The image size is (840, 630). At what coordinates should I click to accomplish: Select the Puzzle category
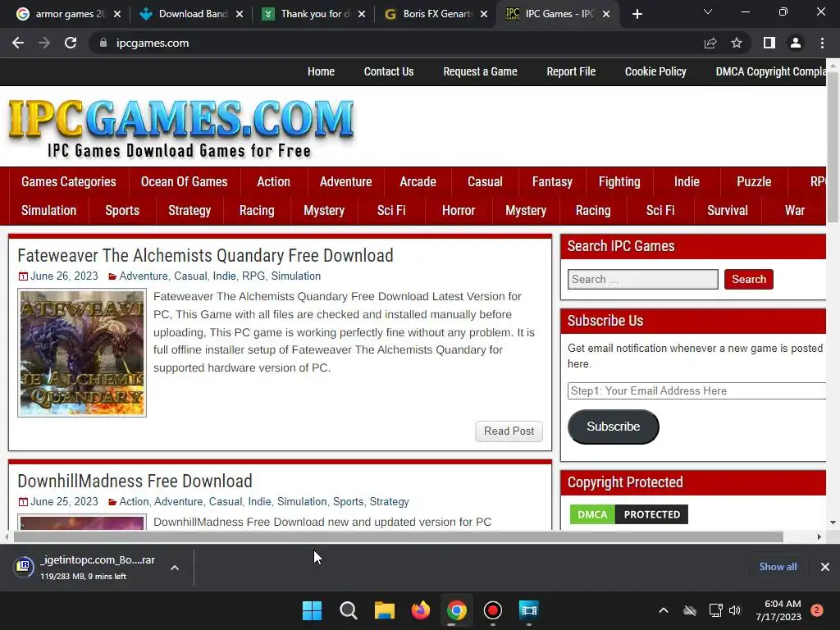tap(754, 181)
